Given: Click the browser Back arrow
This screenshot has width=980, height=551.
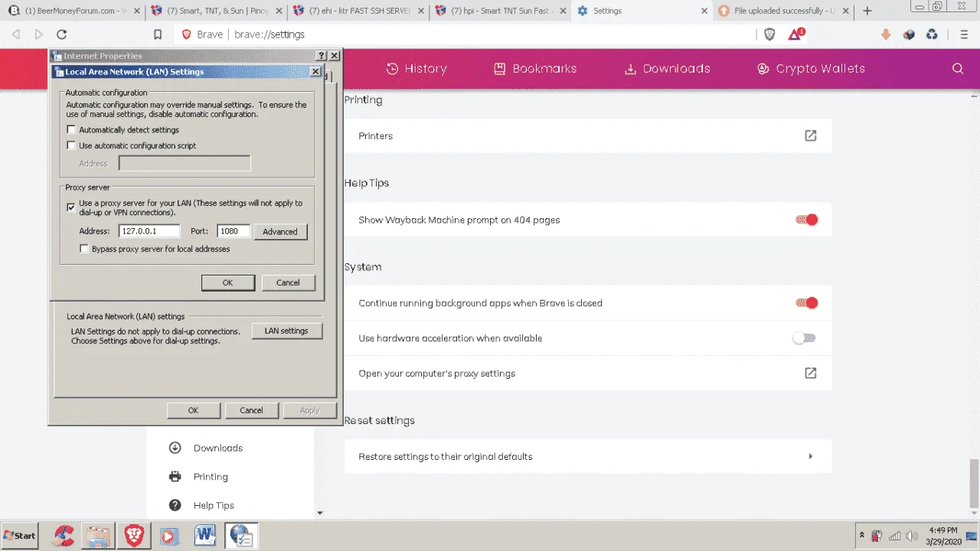Looking at the screenshot, I should coord(16,34).
